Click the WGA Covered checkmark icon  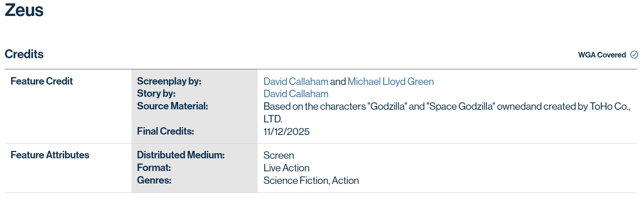[x=634, y=55]
